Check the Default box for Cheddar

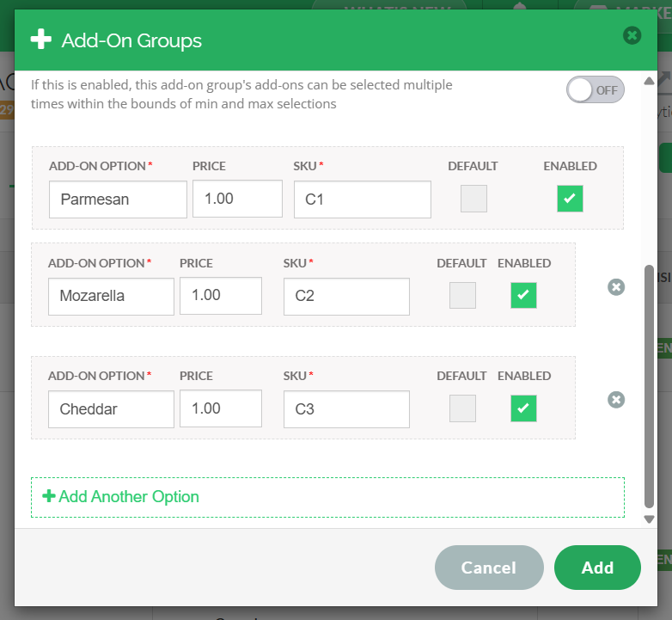[x=462, y=408]
